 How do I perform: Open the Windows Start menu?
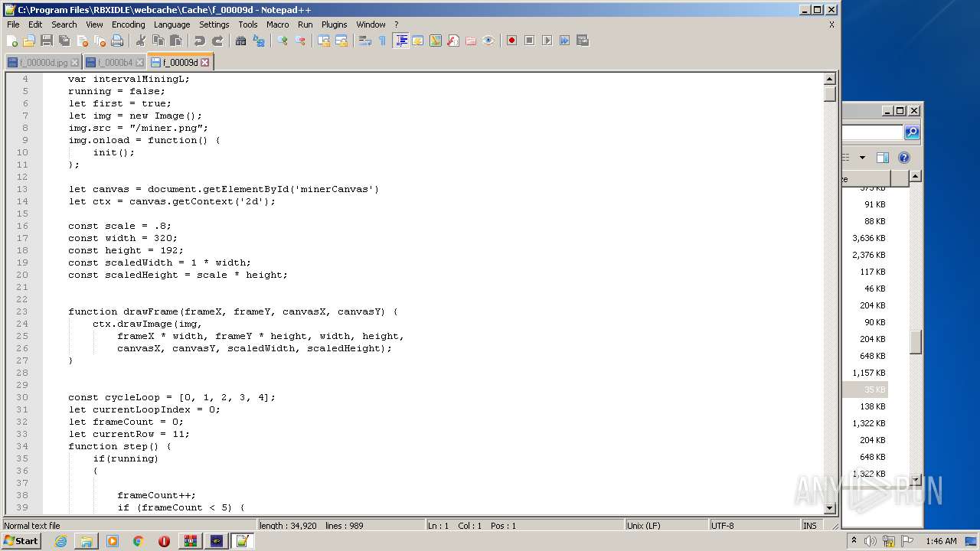[x=21, y=541]
